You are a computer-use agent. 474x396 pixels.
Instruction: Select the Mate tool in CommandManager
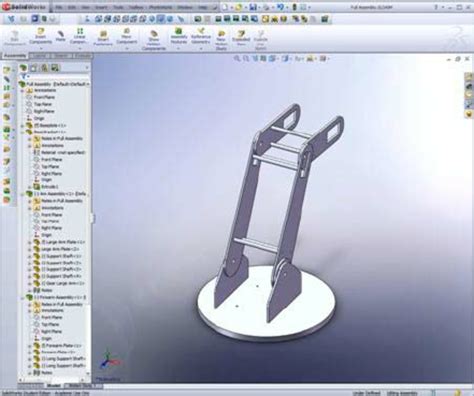[x=60, y=36]
